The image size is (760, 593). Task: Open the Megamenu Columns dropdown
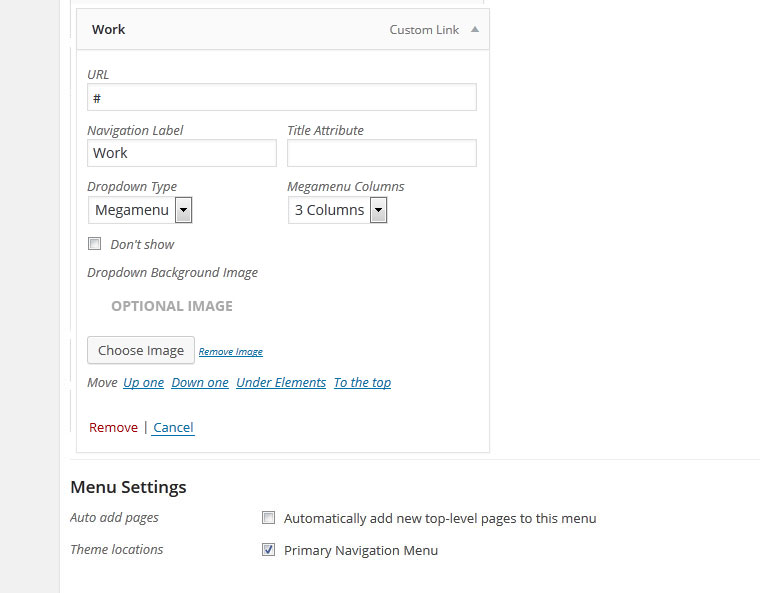[x=337, y=210]
